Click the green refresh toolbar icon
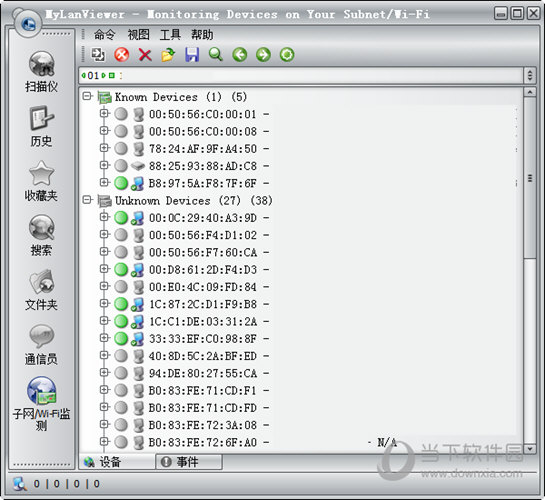The width and height of the screenshot is (545, 500). [x=287, y=55]
